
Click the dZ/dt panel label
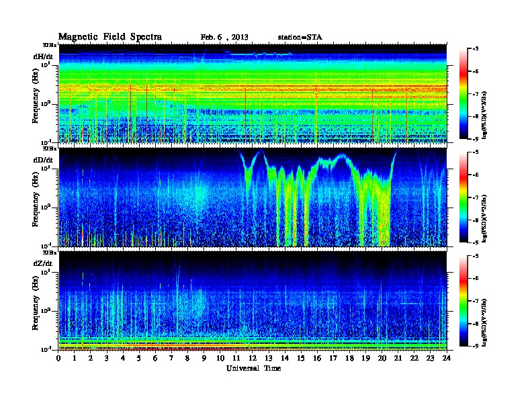[x=43, y=263]
